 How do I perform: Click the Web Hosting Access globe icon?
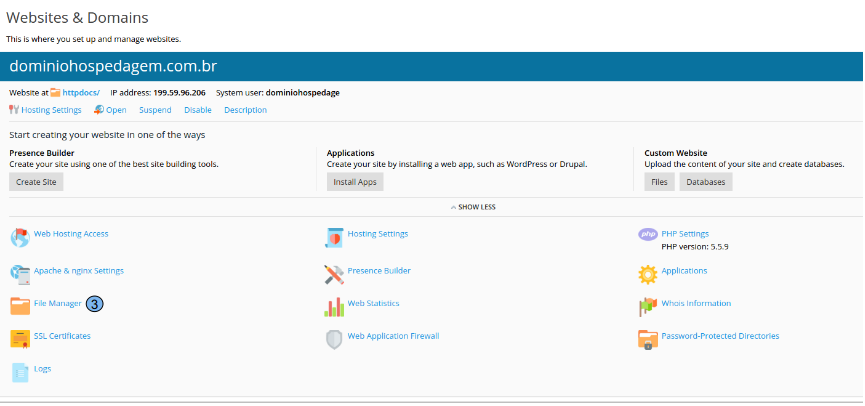[20, 238]
